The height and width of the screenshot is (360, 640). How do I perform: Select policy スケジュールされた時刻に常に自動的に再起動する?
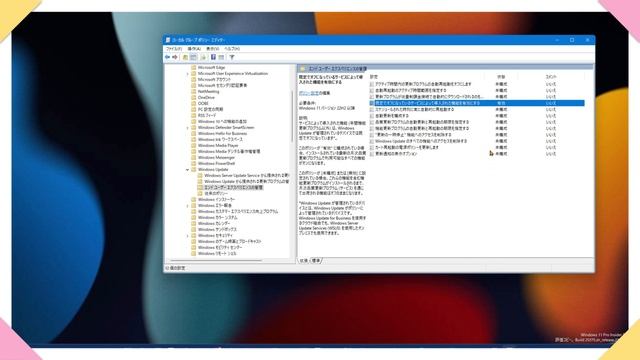click(x=415, y=109)
